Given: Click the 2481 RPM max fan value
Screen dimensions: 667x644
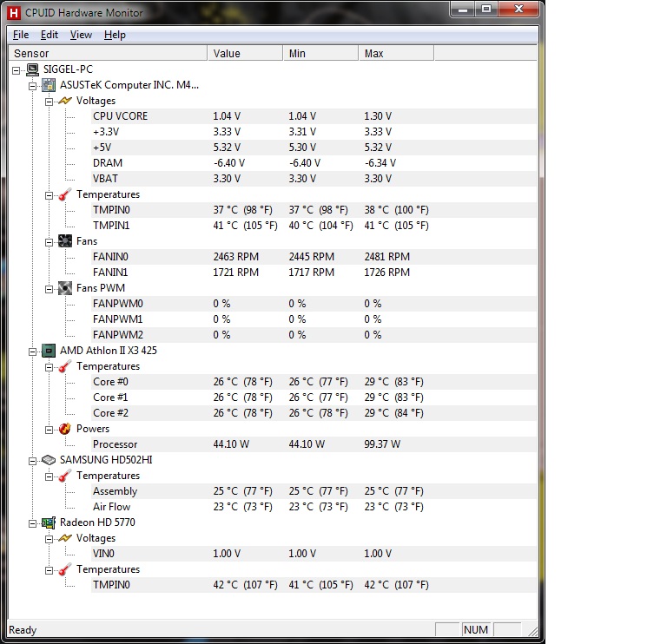Looking at the screenshot, I should coord(386,257).
